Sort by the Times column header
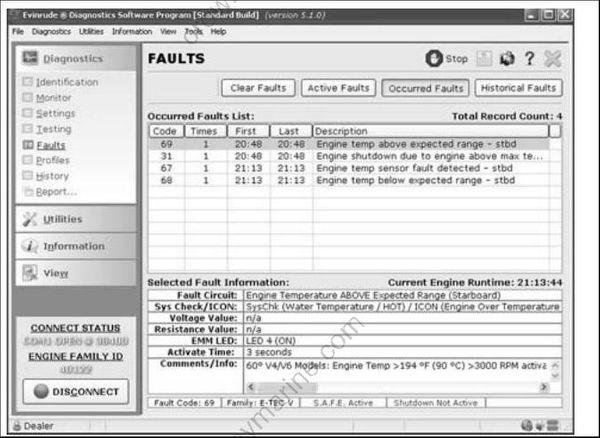The image size is (600, 438). [206, 131]
